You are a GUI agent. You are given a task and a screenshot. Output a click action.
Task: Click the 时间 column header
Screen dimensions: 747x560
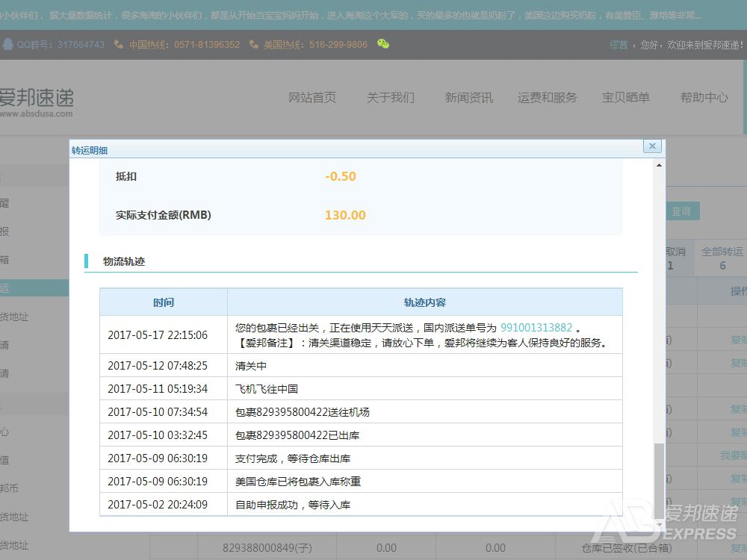164,302
